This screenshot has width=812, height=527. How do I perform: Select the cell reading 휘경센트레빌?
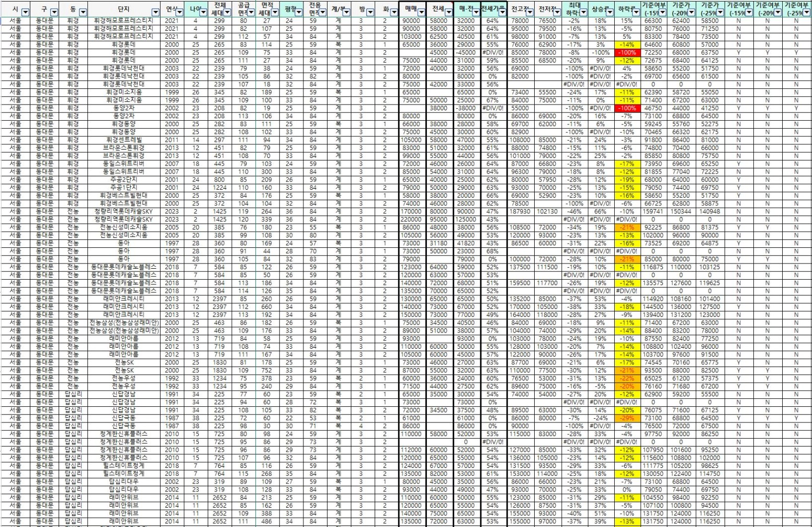[x=124, y=140]
